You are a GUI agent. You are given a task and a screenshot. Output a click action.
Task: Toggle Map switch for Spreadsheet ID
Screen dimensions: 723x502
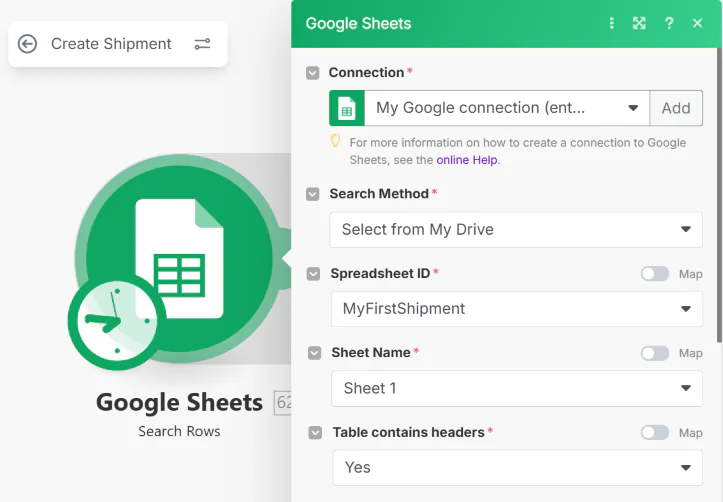655,274
